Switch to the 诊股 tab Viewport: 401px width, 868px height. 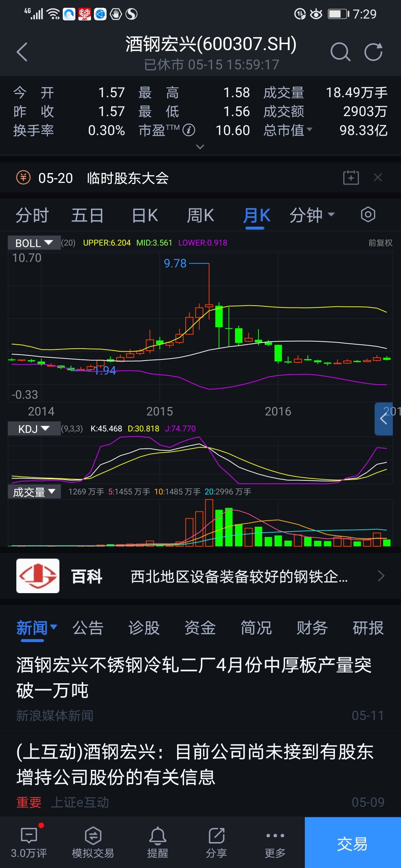(144, 628)
